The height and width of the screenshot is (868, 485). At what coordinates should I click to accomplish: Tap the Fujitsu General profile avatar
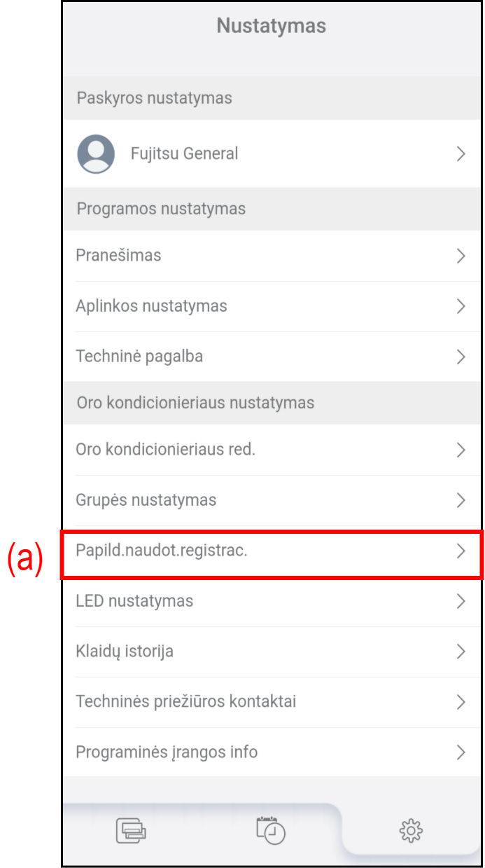coord(96,153)
